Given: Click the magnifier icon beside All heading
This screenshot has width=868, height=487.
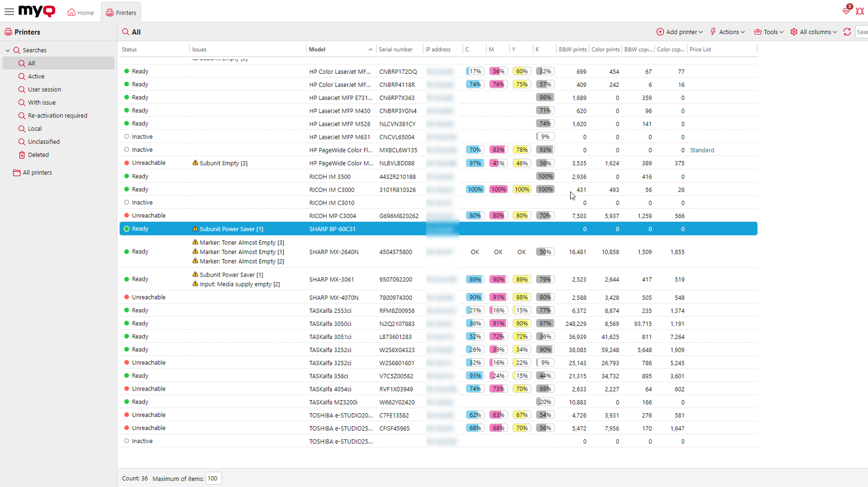Looking at the screenshot, I should (126, 32).
